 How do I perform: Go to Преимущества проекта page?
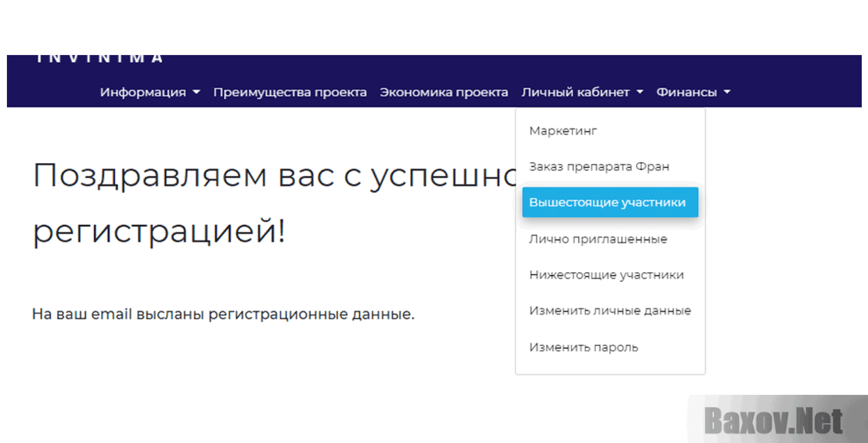290,93
